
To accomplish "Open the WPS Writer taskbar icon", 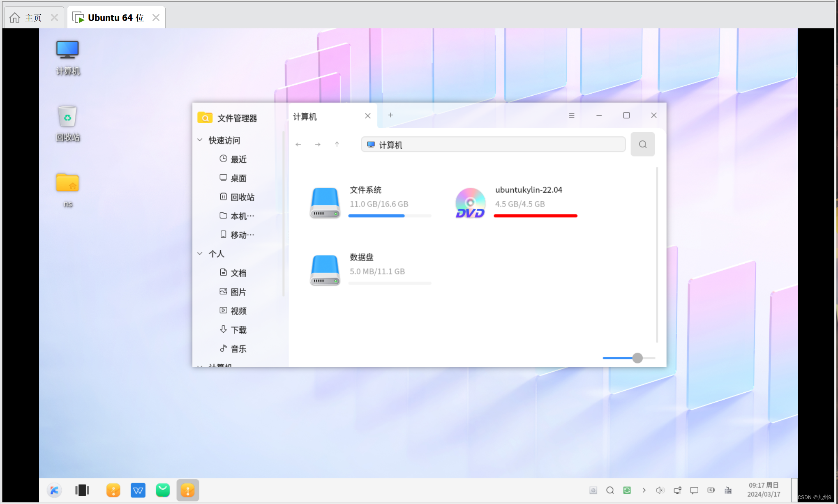I will pos(138,490).
